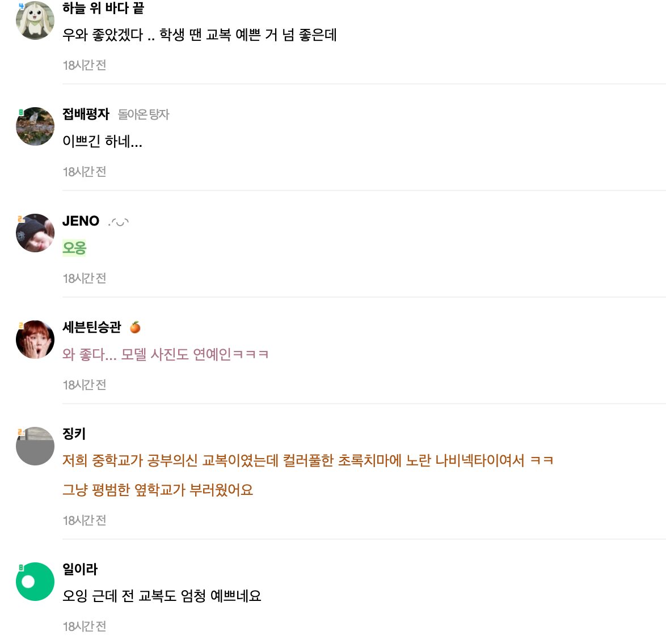Click the tangerine emoji beside 세븐틴승관

tap(135, 327)
